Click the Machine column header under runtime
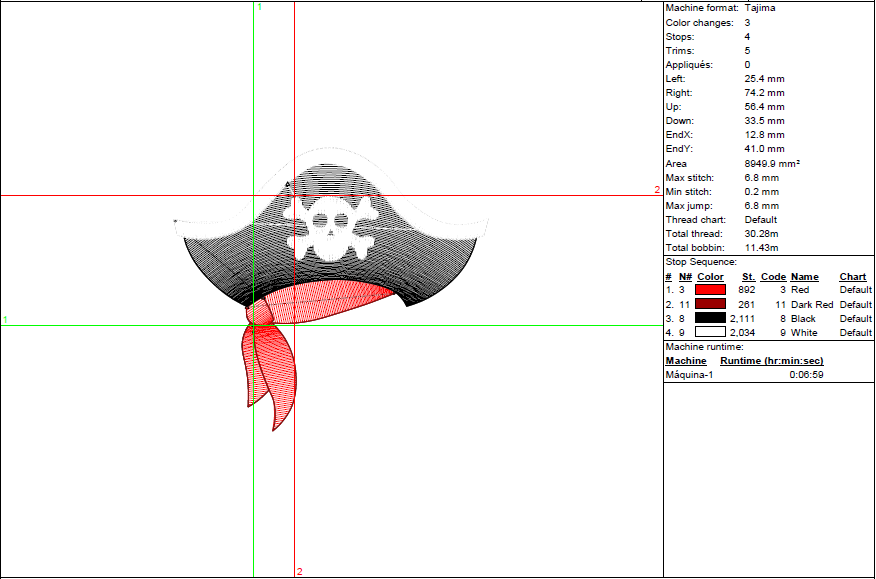Viewport: 876px width, 579px height. 686,361
